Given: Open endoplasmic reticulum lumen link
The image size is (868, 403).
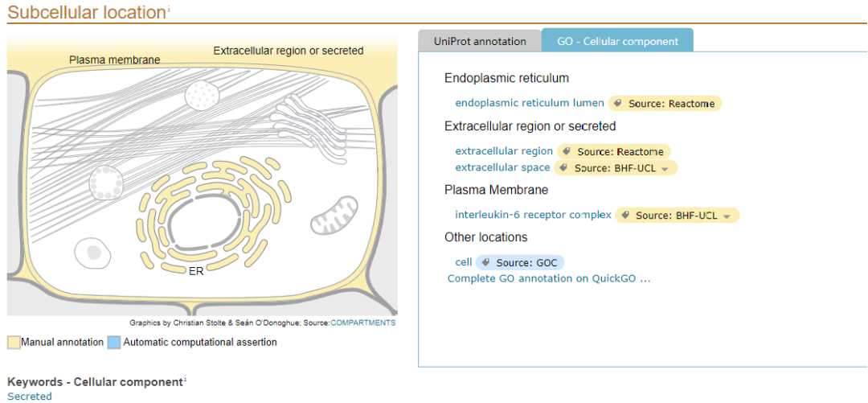Looking at the screenshot, I should 530,103.
